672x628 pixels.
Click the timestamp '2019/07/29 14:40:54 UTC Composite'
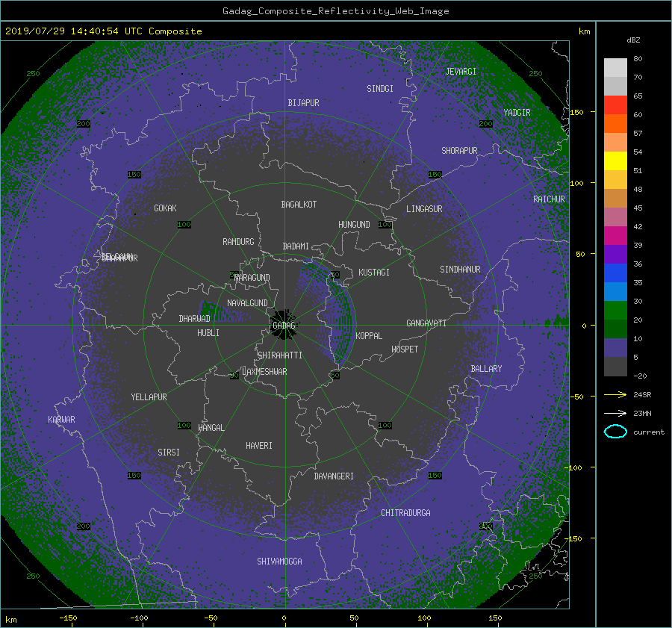pos(103,31)
